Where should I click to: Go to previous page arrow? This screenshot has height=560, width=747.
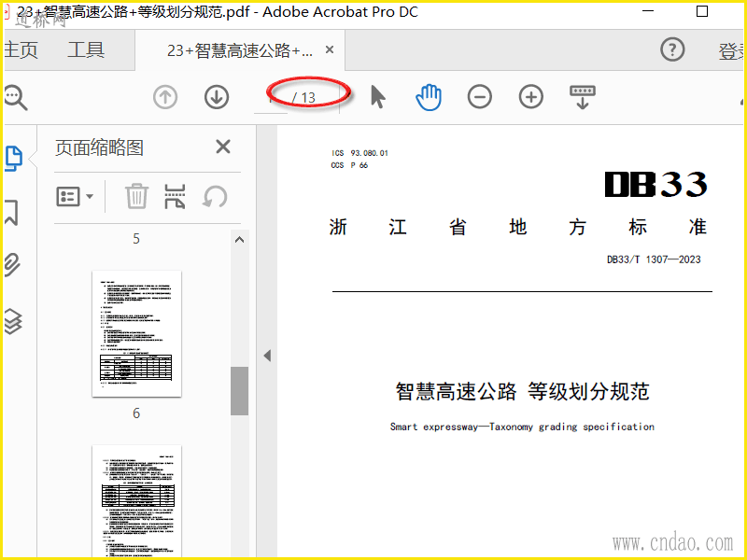(165, 97)
